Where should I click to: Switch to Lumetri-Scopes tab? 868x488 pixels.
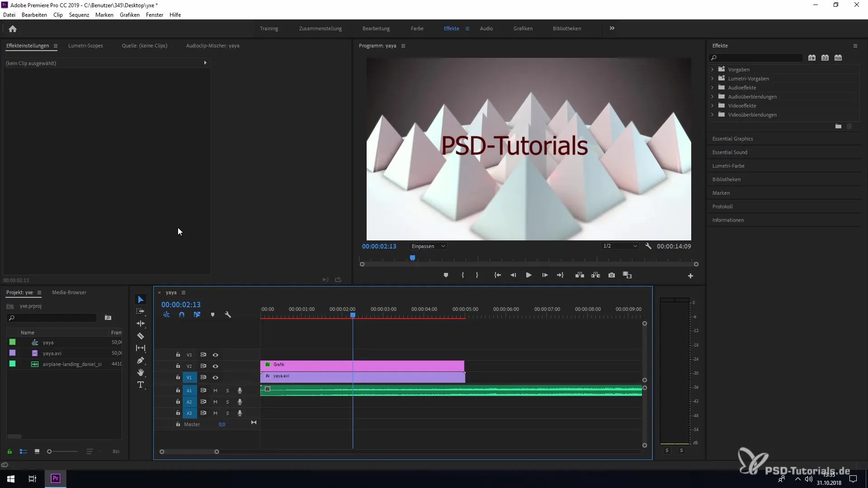point(85,46)
